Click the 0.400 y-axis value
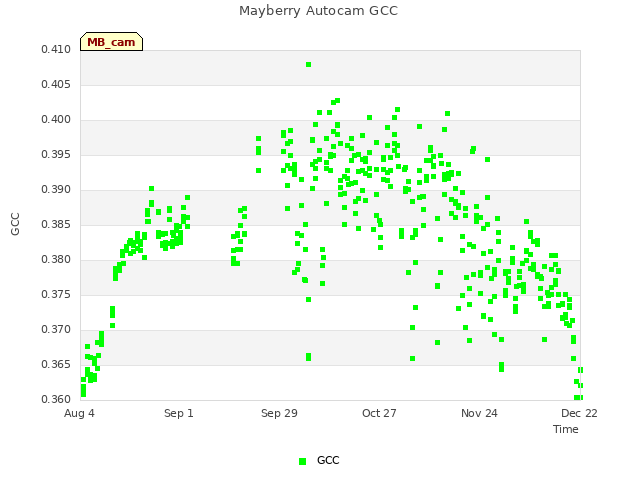This screenshot has height=480, width=640. click(x=56, y=120)
